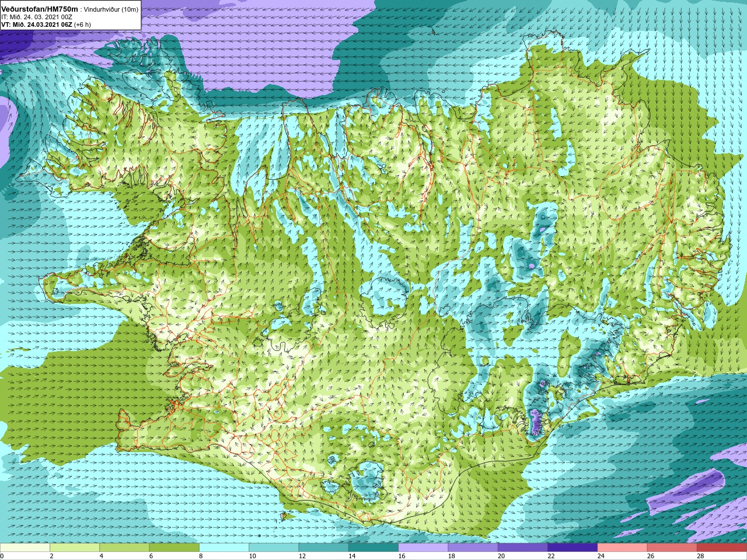This screenshot has width=747, height=560.
Task: Click the light pink 24–26 legend swatch
Action: click(x=623, y=548)
